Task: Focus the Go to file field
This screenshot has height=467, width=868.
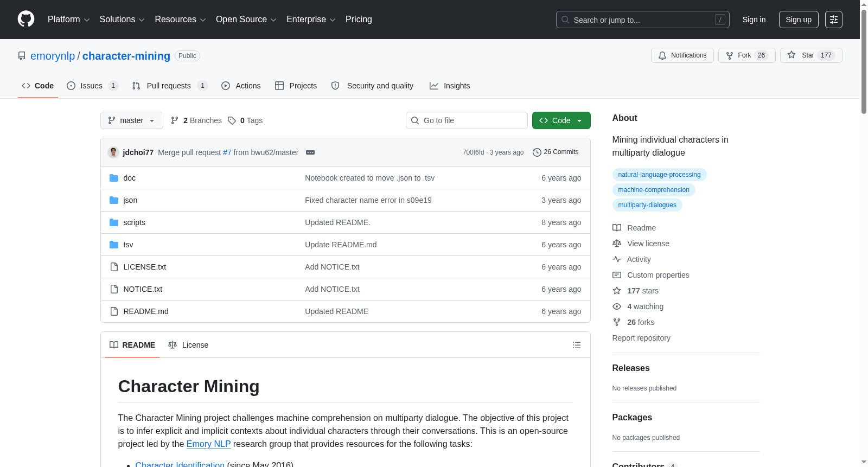Action: click(x=467, y=120)
